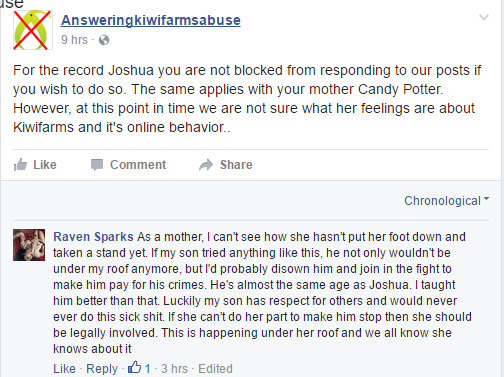Click the Comment speech bubble icon
The width and height of the screenshot is (504, 377).
pos(97,165)
